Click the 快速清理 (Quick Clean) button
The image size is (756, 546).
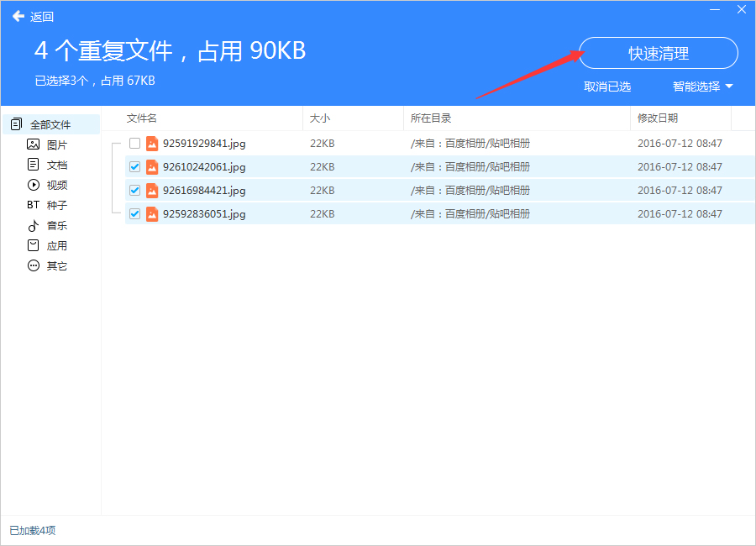658,53
